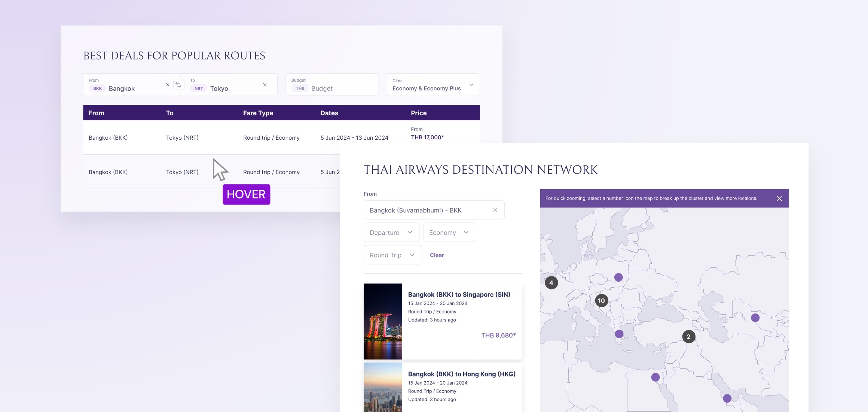Click the Singapore Marina Bay thumbnail image
The height and width of the screenshot is (412, 868).
[x=383, y=321]
